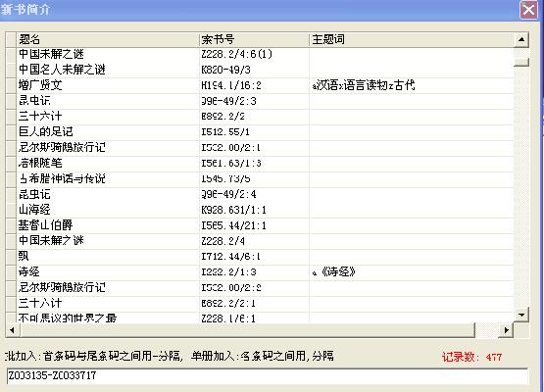Screen dimensions: 544x392
Task: Click call number Z228.2/4:6(1)
Action: click(237, 54)
